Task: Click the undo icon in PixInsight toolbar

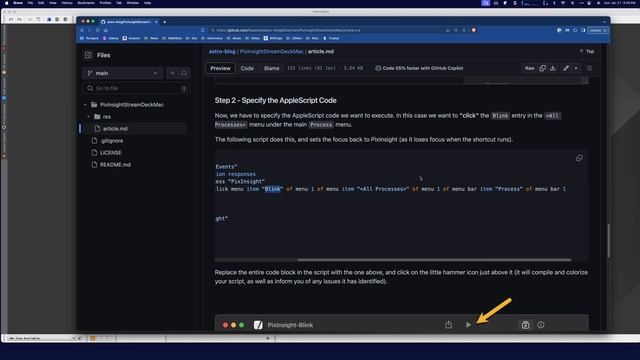Action: [x=11, y=19]
